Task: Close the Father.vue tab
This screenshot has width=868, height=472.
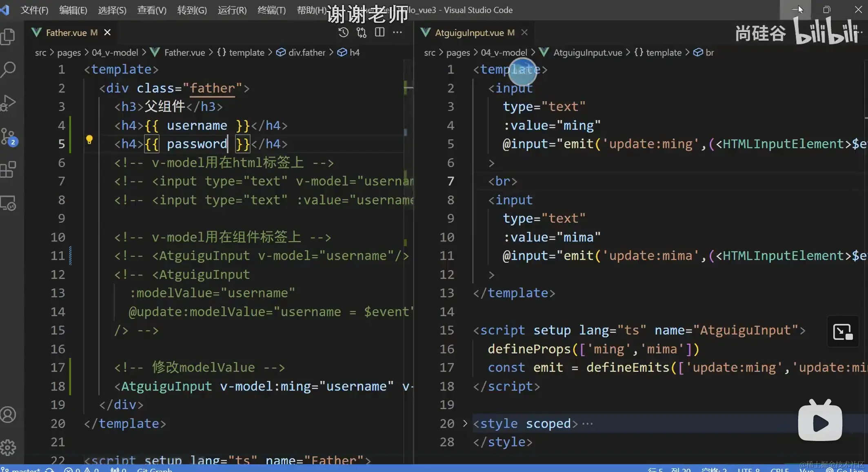Action: [x=107, y=32]
